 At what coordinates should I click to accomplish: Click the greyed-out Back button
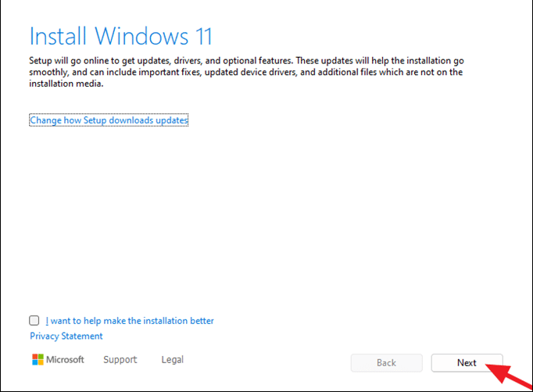click(x=386, y=362)
